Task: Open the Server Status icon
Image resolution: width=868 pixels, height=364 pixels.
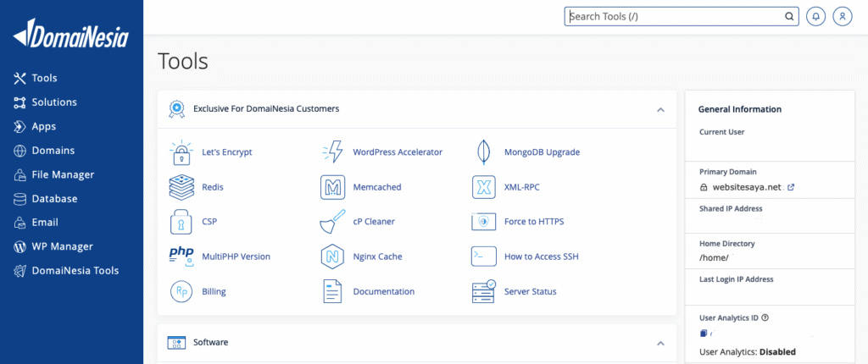Action: point(483,291)
